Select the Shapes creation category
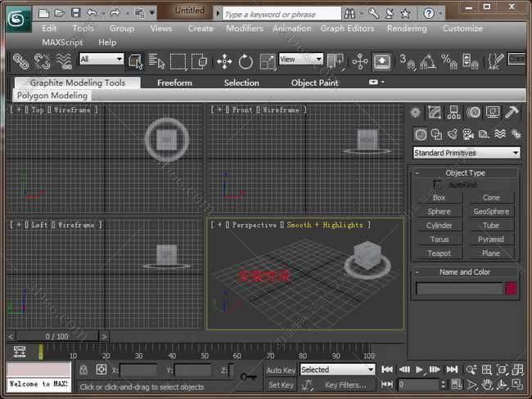This screenshot has width=532, height=399. [x=436, y=135]
